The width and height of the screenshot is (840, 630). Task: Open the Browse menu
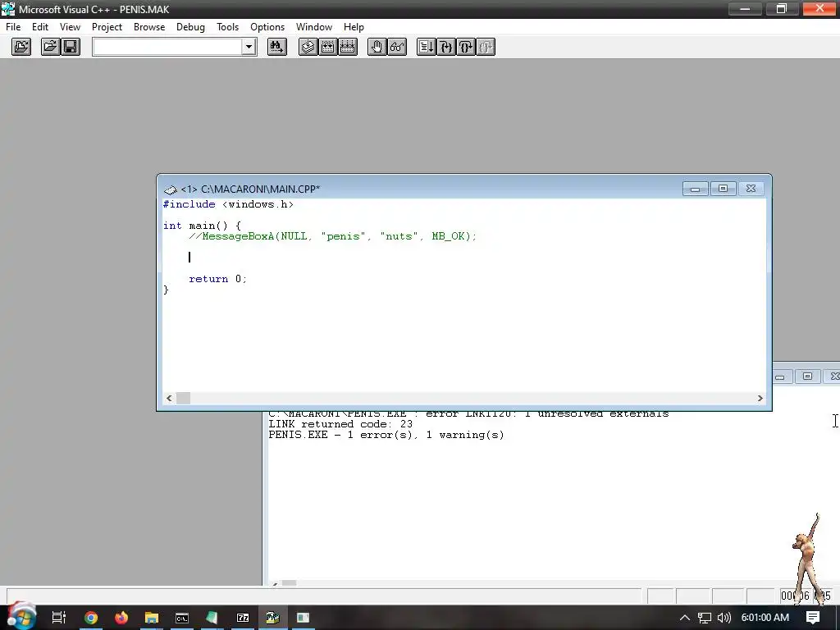(149, 27)
